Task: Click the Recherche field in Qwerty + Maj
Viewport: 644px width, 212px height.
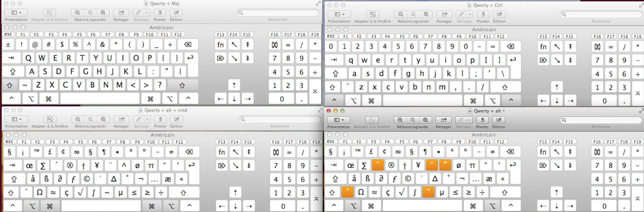Action: click(278, 13)
